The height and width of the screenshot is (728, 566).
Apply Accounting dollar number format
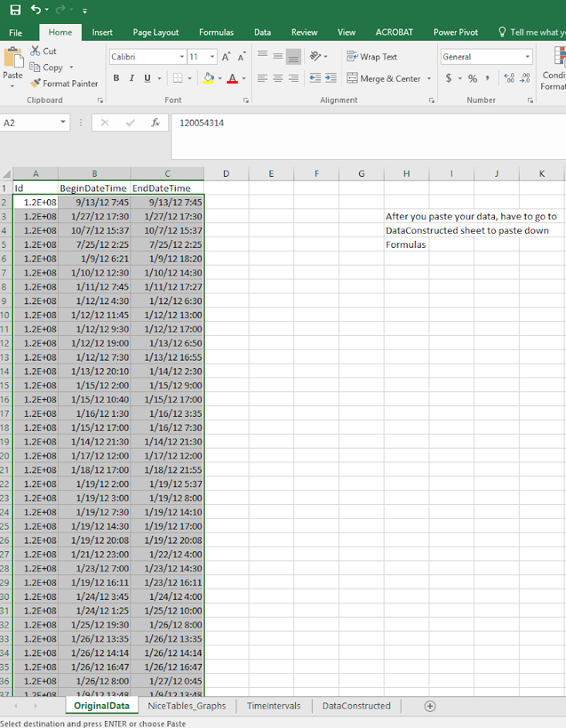449,79
